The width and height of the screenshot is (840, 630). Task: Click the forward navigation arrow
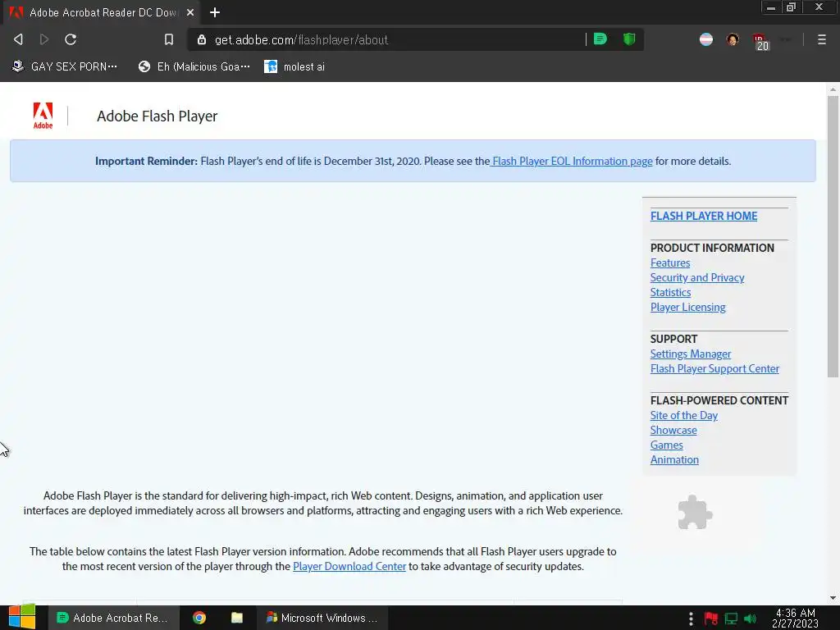pos(44,39)
